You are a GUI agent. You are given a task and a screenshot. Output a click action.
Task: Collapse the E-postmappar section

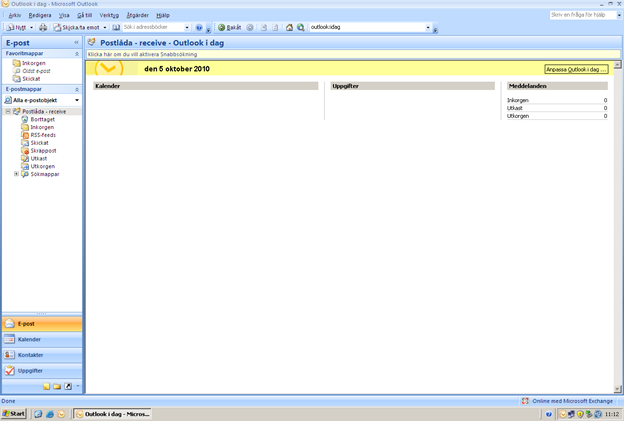click(x=77, y=90)
